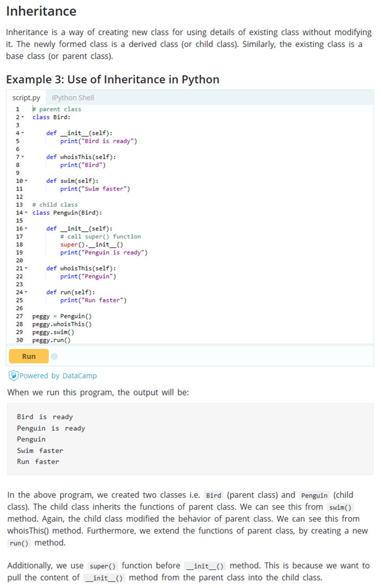Click the 'peggy = Penguin()' line

pyautogui.click(x=62, y=316)
